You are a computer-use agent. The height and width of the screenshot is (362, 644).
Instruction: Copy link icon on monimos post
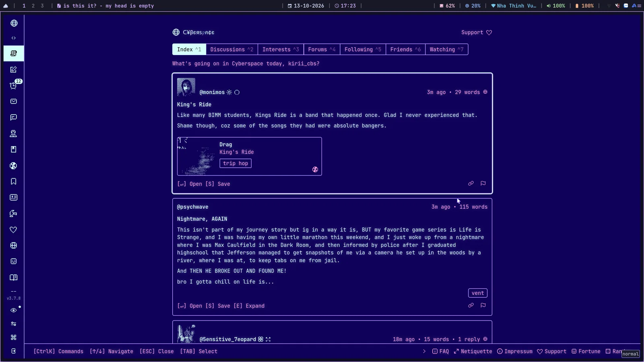(x=471, y=183)
